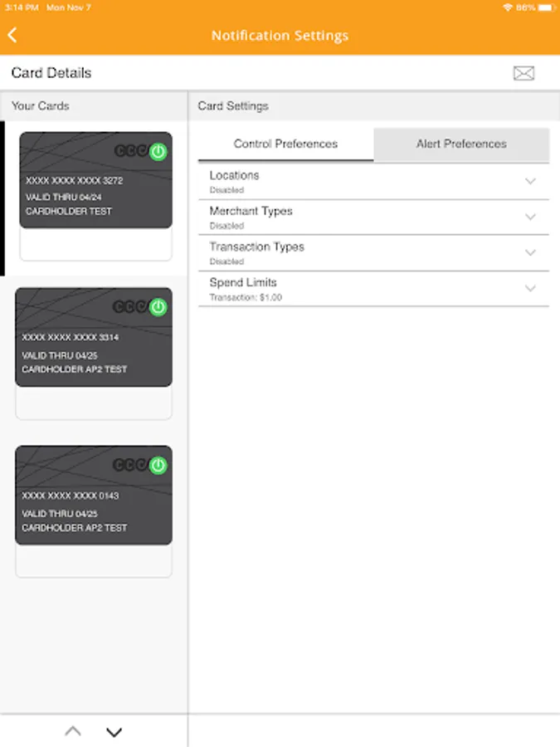Click the battery indicator icon
Viewport: 560px width, 747px height.
[x=546, y=7]
